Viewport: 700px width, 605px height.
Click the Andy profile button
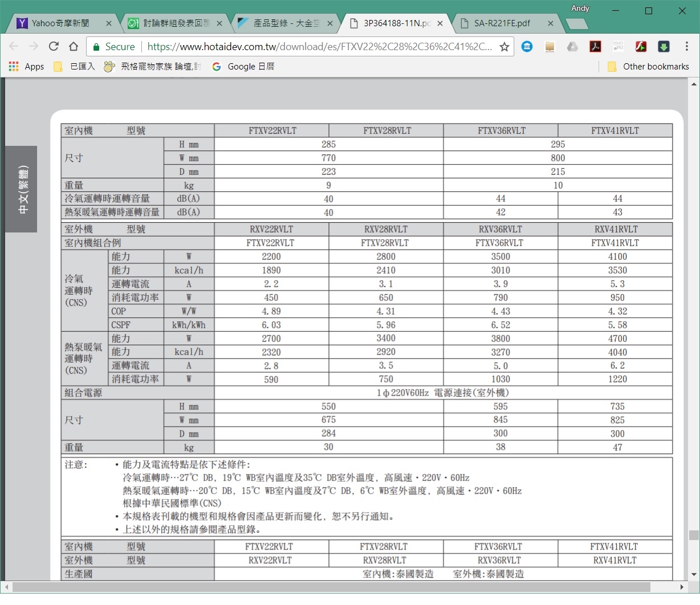(x=580, y=8)
